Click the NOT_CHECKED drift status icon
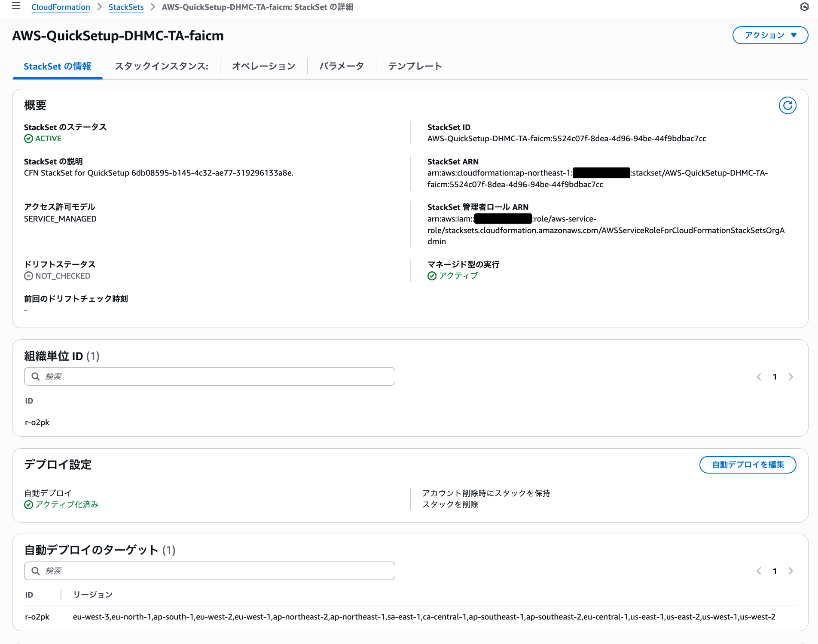 (x=29, y=276)
